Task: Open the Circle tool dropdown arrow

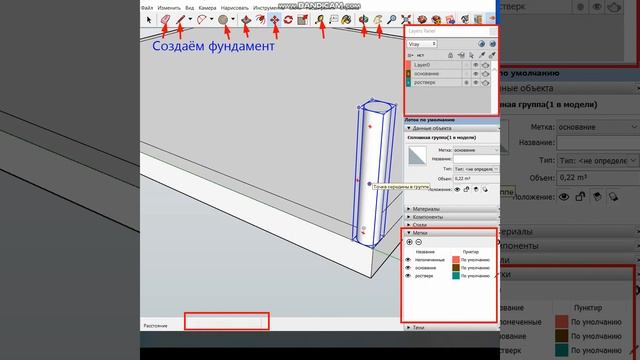Action: [233, 19]
